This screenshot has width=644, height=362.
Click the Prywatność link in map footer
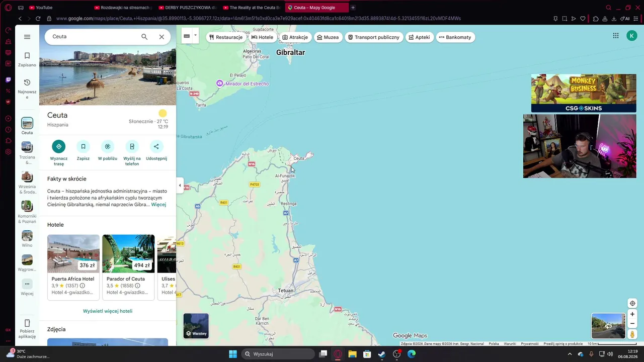(x=530, y=344)
